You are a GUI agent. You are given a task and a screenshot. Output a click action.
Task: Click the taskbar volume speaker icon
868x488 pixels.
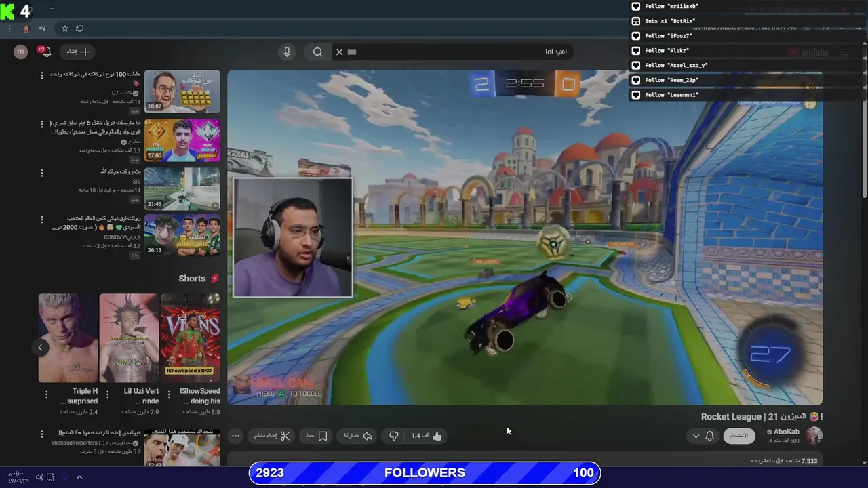click(39, 477)
